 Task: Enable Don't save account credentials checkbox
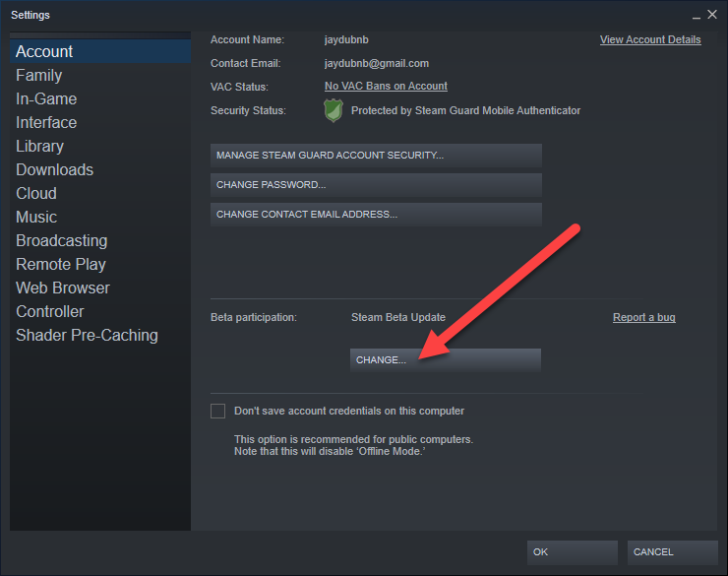(217, 412)
